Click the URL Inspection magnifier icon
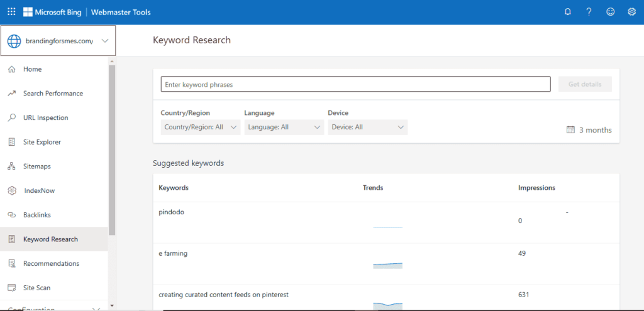 click(11, 117)
